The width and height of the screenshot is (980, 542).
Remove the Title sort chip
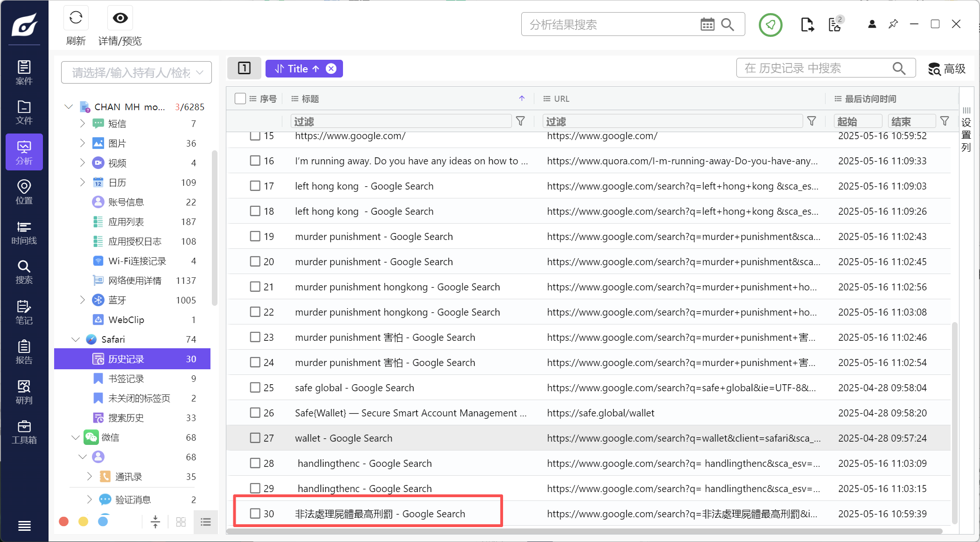[331, 69]
